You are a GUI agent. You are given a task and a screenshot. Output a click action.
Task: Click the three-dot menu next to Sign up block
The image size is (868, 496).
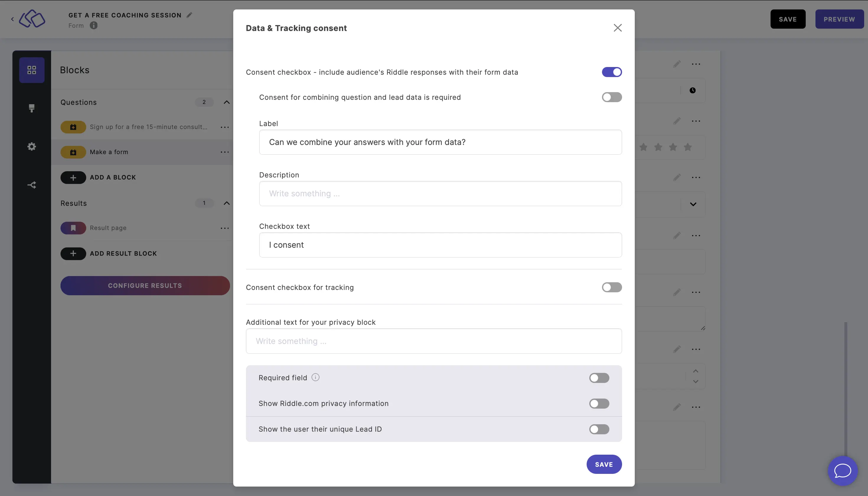tap(225, 126)
